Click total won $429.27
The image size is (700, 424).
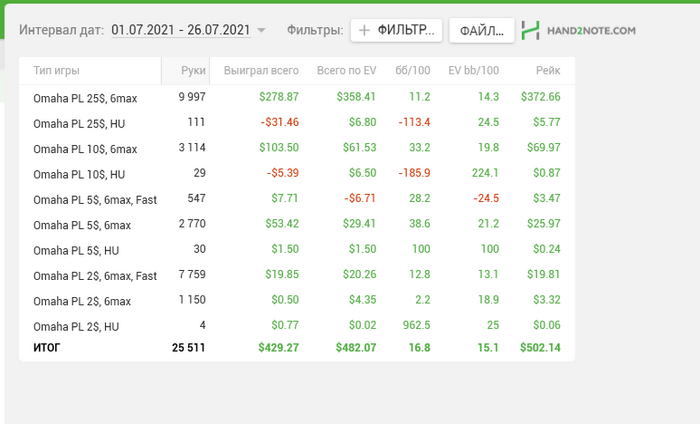279,348
